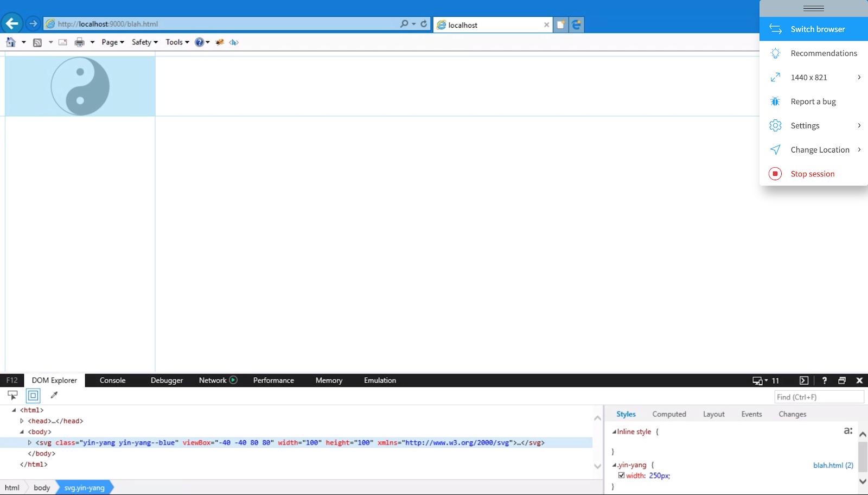
Task: Open the Tools dropdown menu
Action: (x=177, y=42)
